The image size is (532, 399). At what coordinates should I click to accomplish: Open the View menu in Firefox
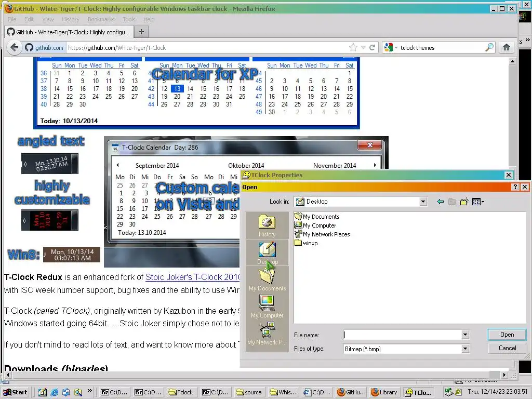click(x=48, y=19)
